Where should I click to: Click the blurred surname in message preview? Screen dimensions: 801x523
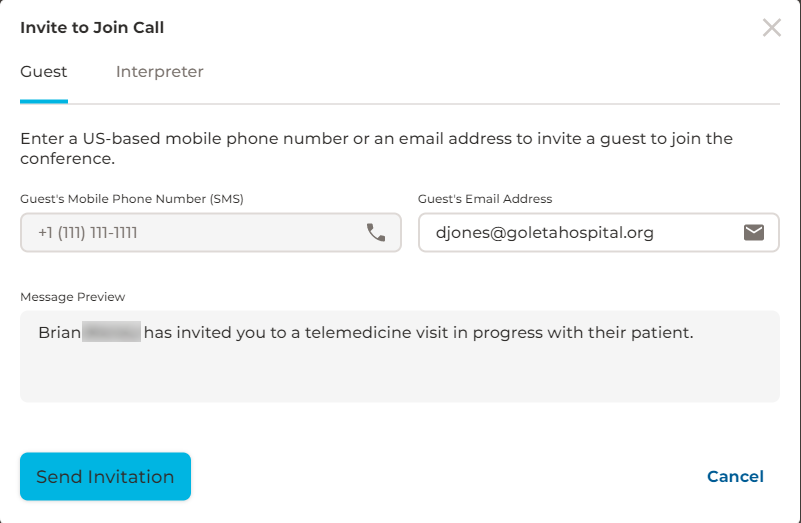coord(111,332)
